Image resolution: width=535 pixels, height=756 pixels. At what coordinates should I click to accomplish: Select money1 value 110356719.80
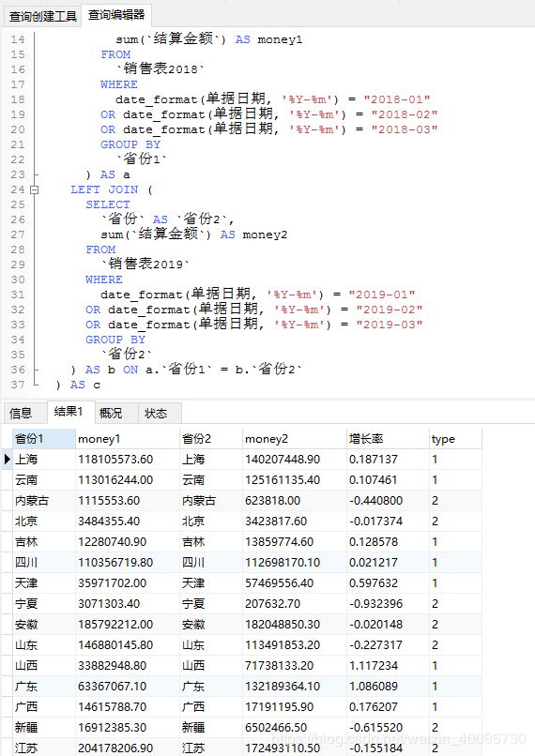coord(128,562)
